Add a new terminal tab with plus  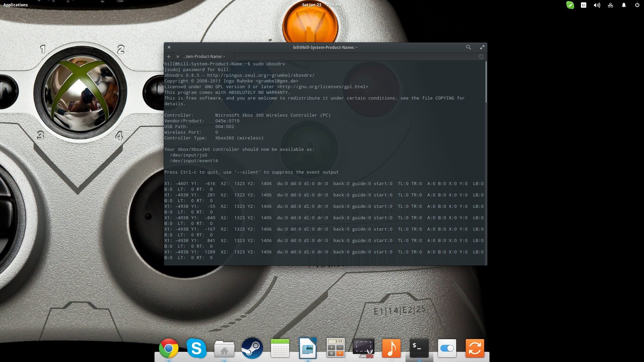[x=169, y=57]
